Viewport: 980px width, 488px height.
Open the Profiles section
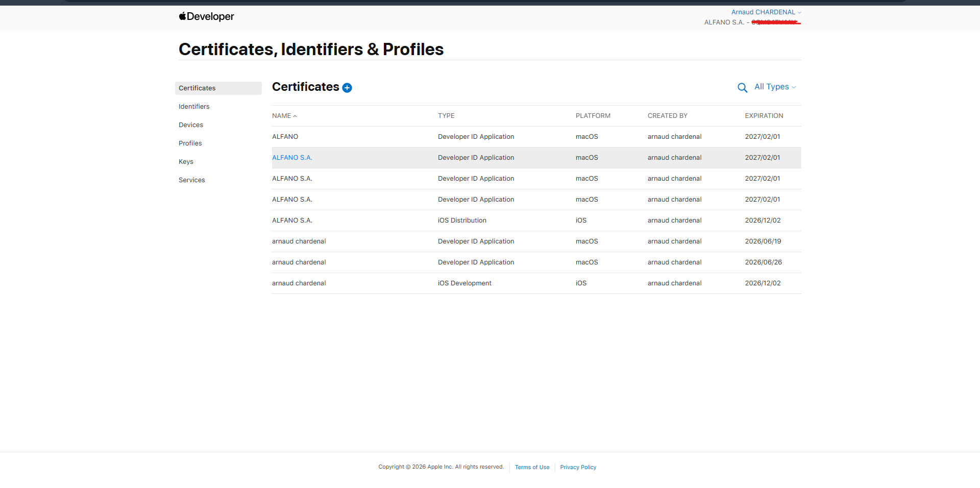[x=190, y=143]
